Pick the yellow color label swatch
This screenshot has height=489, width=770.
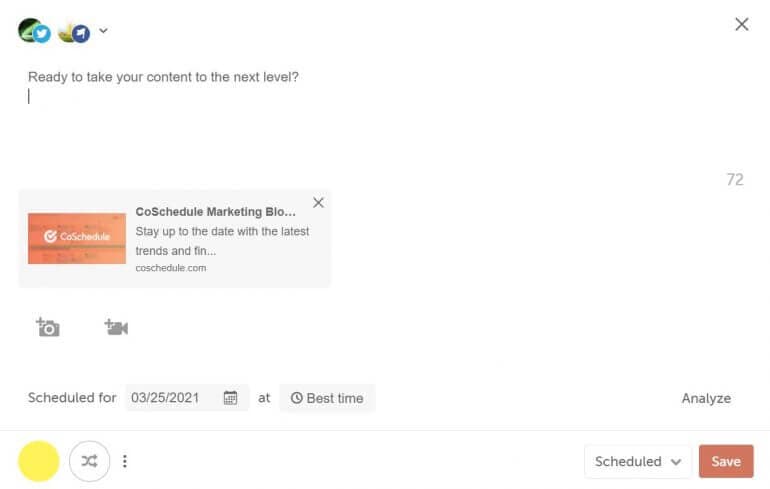pyautogui.click(x=39, y=461)
